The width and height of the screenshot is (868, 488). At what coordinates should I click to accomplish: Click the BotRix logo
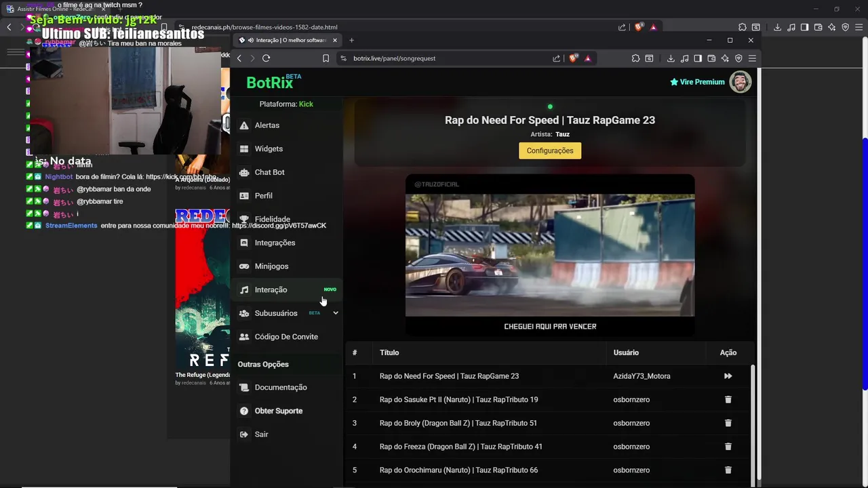pos(274,82)
